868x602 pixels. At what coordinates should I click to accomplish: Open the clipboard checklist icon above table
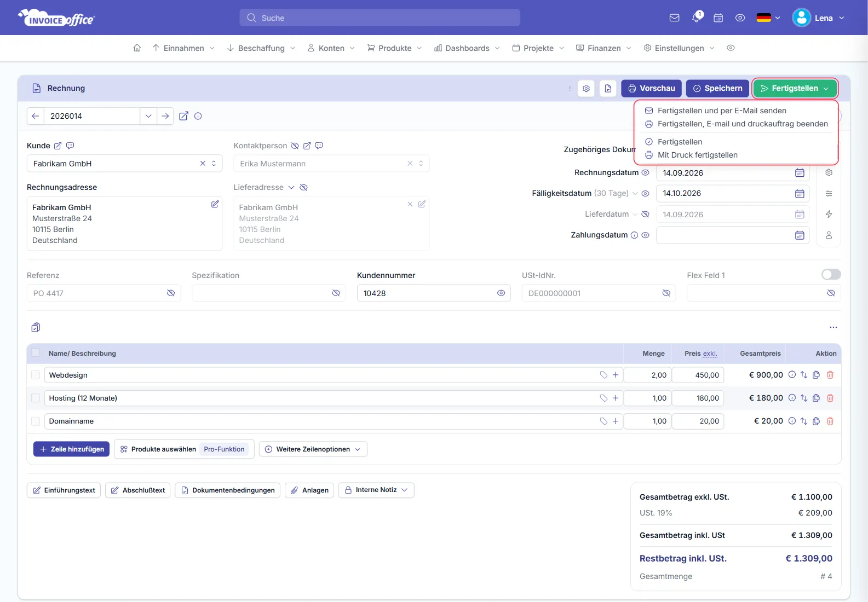(36, 327)
